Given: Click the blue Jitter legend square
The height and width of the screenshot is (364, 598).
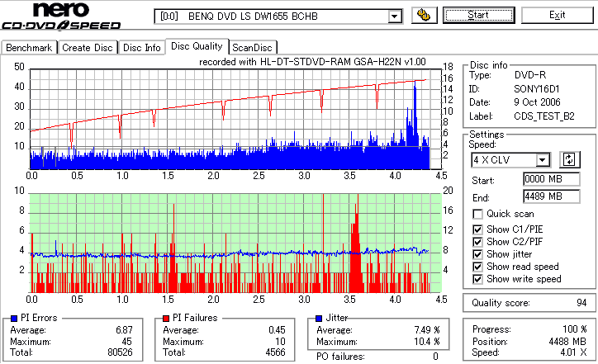Looking at the screenshot, I should [319, 318].
